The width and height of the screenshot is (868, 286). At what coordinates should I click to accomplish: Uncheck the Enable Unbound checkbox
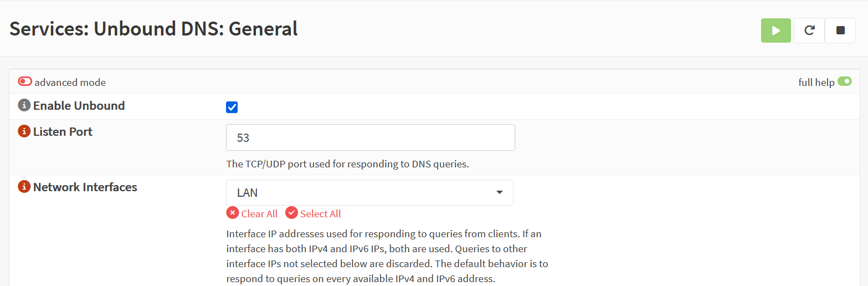[232, 107]
